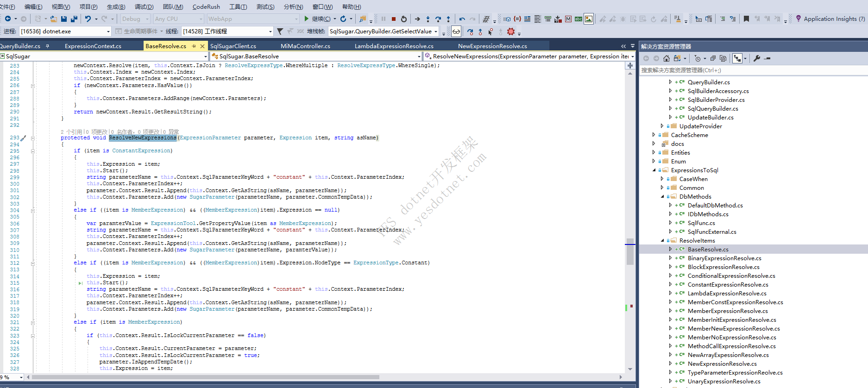Select MemberExpressionResolve.cs in Solution Explorer

(728, 311)
